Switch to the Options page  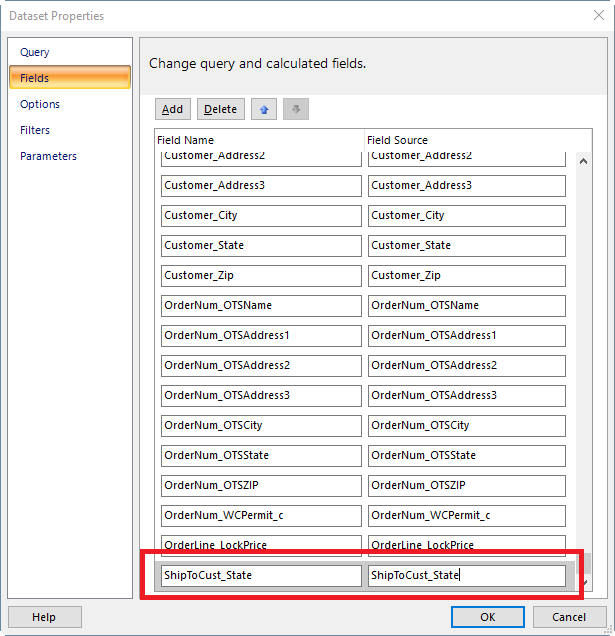tap(40, 104)
